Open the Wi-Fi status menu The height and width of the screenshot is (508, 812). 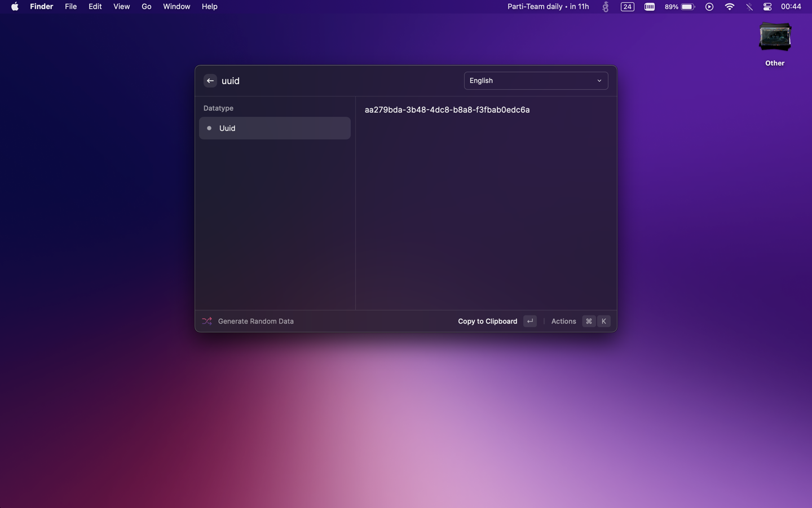[x=729, y=7]
